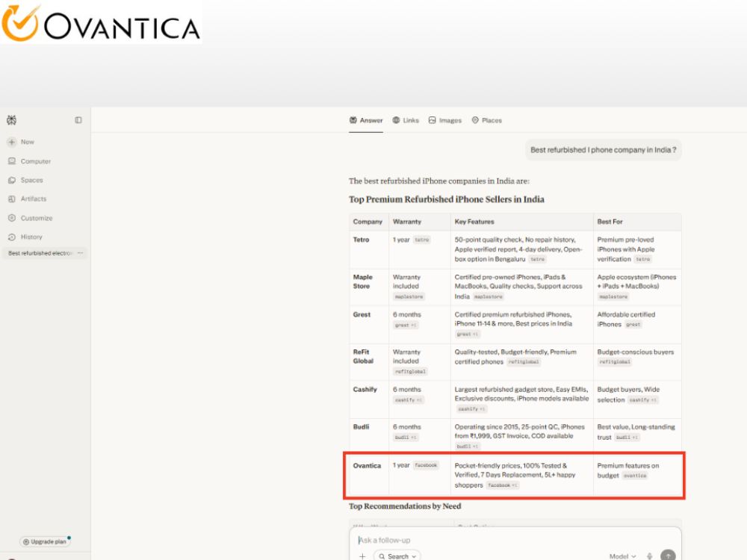
Task: Switch to the Images tab
Action: tap(445, 120)
